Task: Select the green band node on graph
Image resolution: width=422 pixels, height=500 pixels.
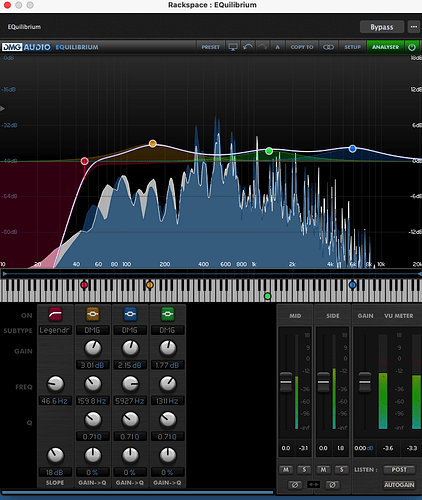Action: click(269, 151)
